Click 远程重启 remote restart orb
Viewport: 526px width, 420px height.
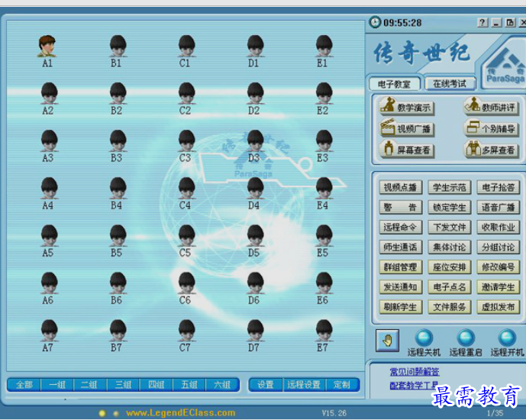pos(466,338)
